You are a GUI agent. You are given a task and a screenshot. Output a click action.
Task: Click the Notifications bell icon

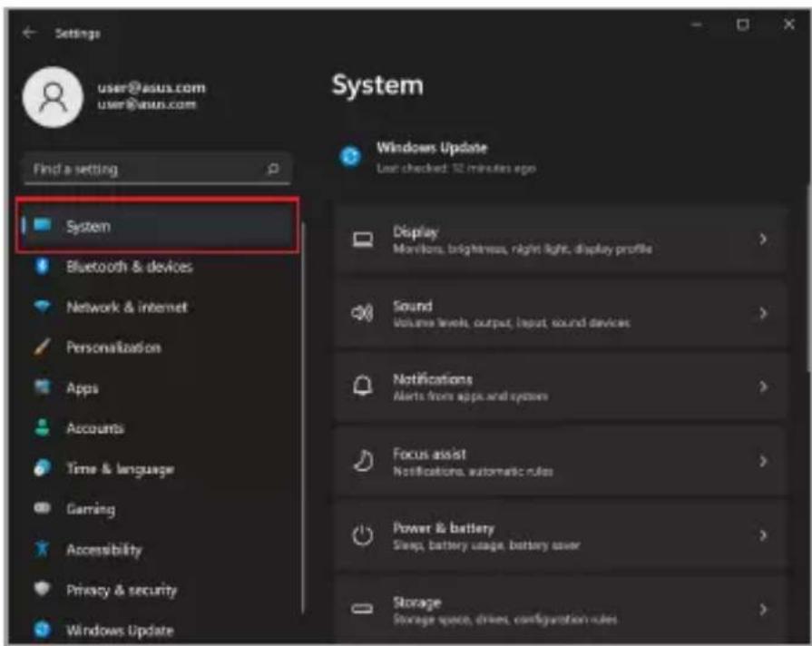(363, 386)
